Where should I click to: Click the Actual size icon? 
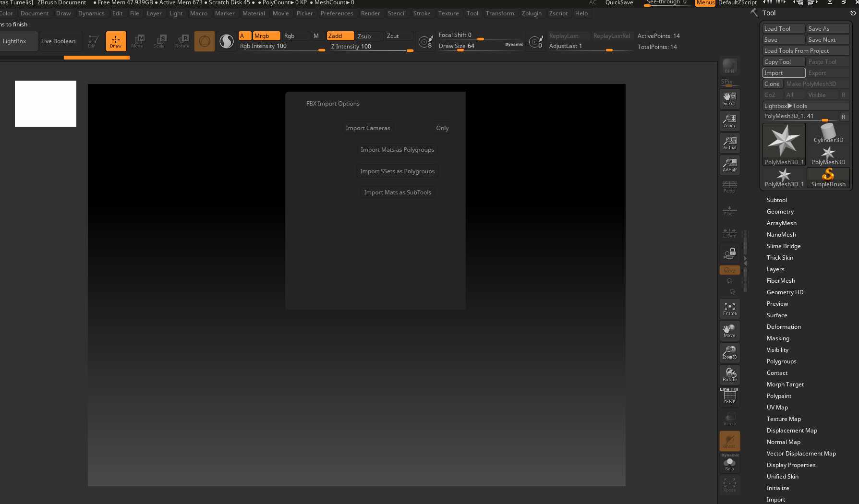coord(729,143)
